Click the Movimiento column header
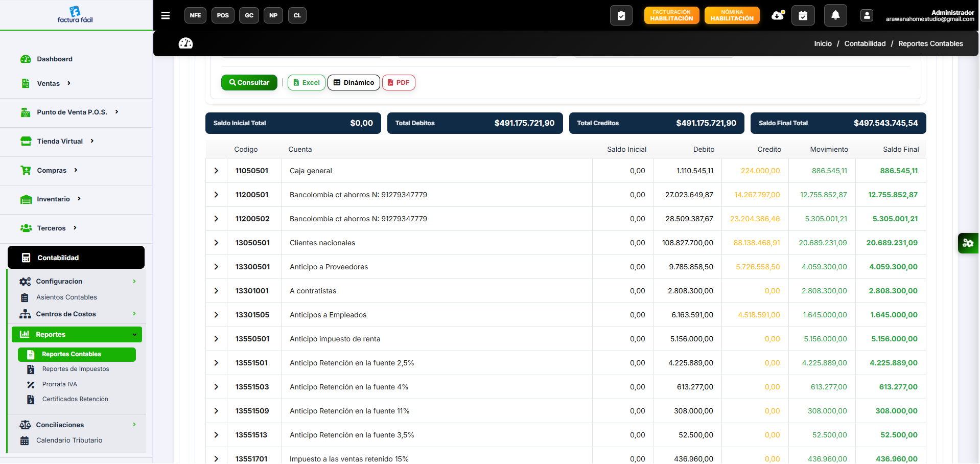The width and height of the screenshot is (980, 464). [829, 149]
